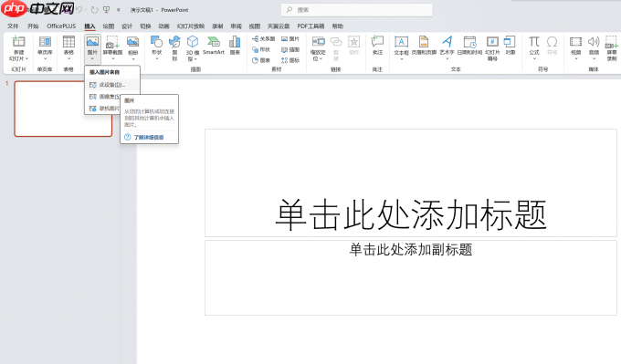621x364 pixels.
Task: Open the quick access toolbar customize dropdown
Action: pos(118,10)
